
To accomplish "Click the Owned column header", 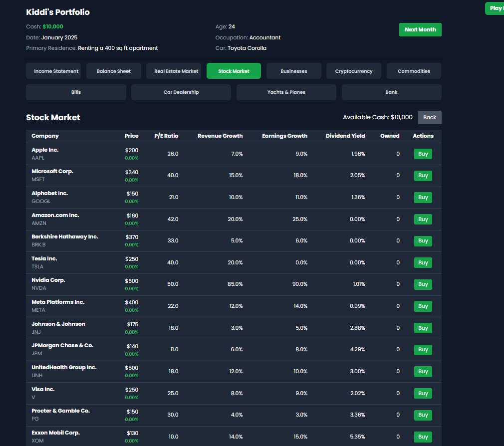I will click(x=390, y=136).
